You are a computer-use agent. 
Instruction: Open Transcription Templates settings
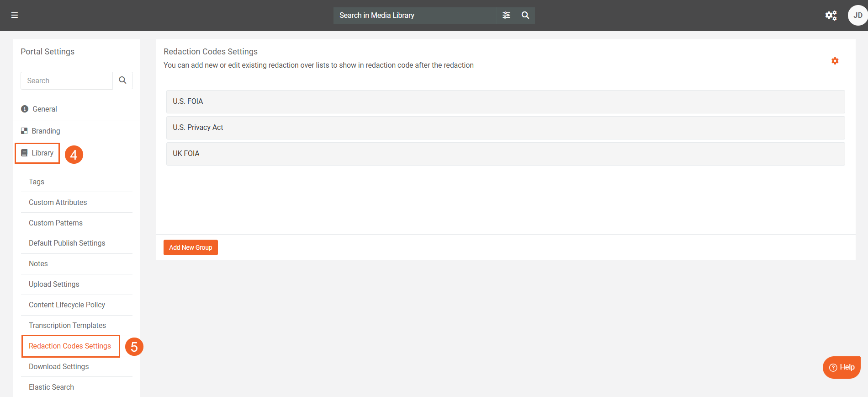67,326
